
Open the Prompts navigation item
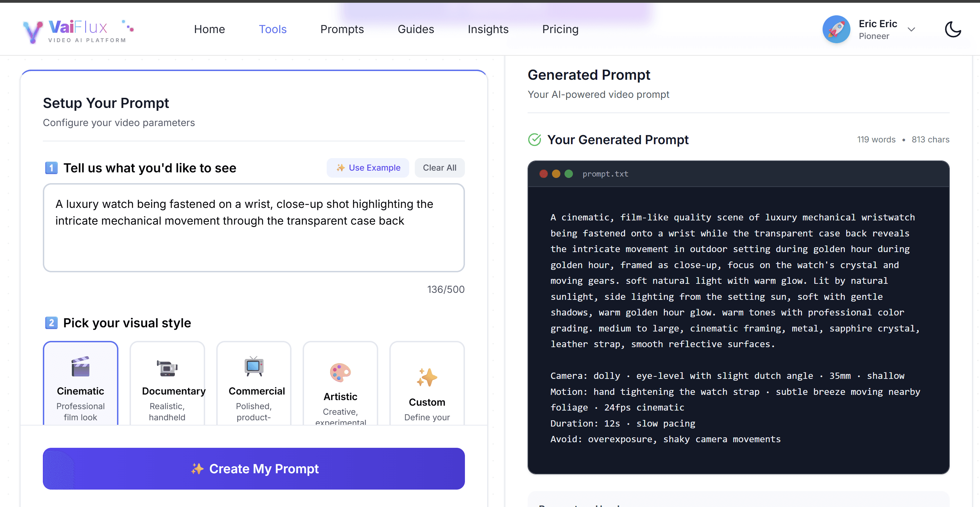[x=342, y=29]
